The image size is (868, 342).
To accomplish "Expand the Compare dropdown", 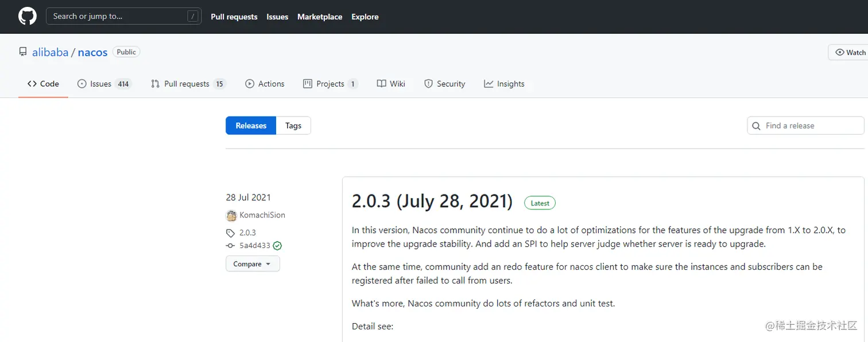I will tap(253, 264).
